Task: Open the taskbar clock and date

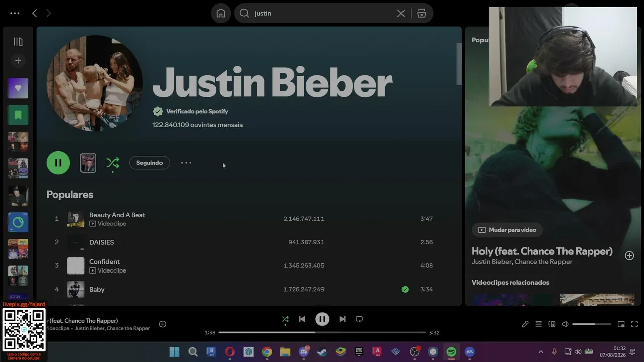Action: pyautogui.click(x=612, y=352)
